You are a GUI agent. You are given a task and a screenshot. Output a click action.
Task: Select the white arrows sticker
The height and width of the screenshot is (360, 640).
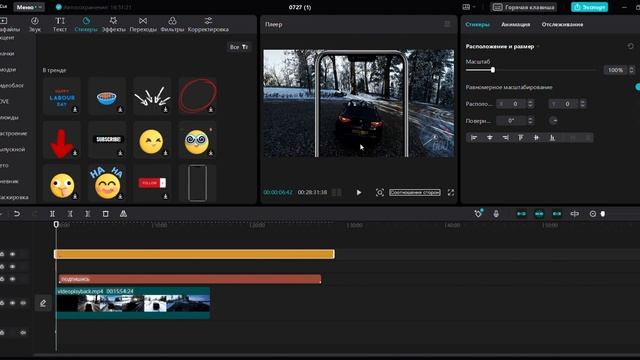tap(152, 96)
